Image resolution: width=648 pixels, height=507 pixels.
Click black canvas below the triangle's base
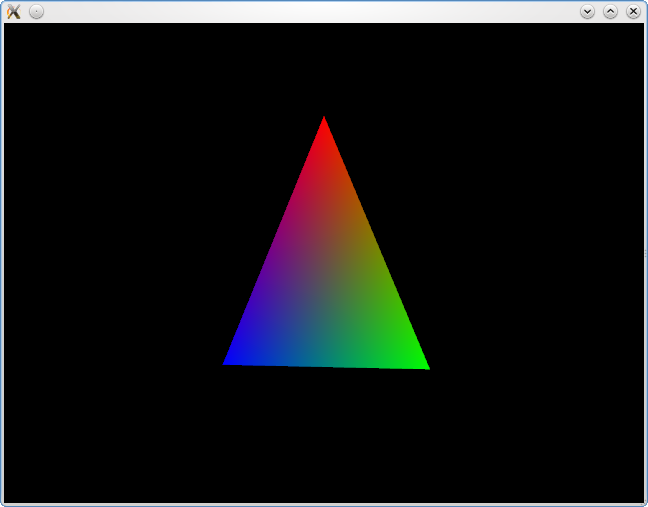[325, 440]
